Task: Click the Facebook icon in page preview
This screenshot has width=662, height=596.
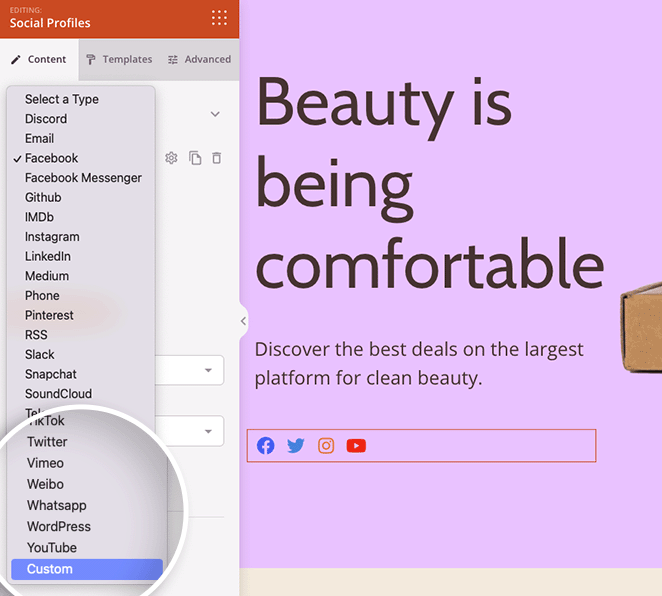Action: [266, 446]
